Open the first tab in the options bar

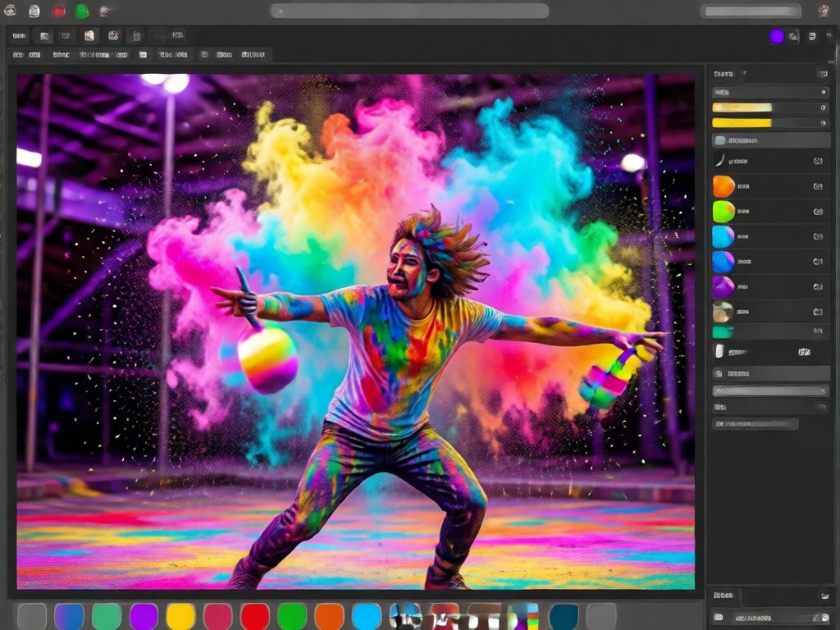(x=26, y=55)
